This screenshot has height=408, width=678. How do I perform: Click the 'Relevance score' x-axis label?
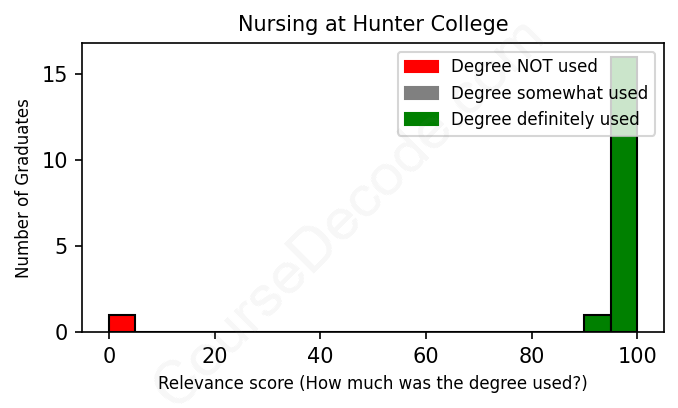[x=373, y=384]
